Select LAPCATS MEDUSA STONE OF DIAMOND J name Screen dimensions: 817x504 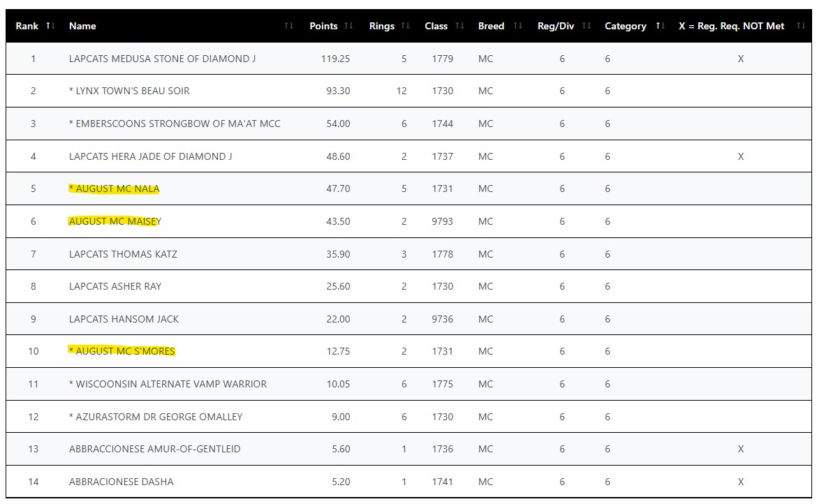pyautogui.click(x=162, y=59)
